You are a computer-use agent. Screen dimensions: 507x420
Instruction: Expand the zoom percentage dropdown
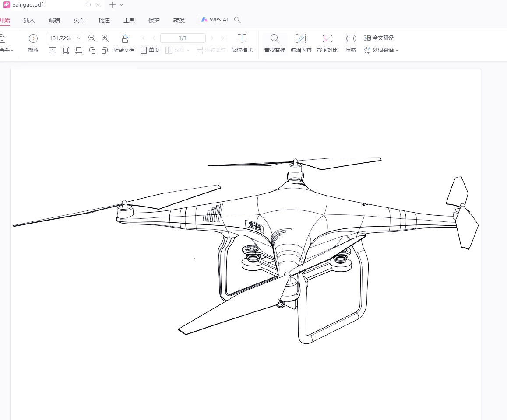point(79,38)
